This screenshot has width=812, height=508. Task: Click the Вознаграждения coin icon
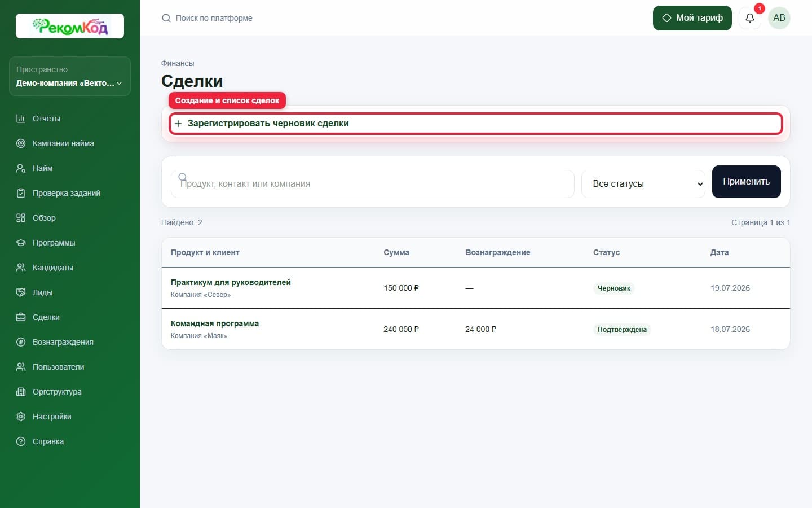(x=21, y=342)
